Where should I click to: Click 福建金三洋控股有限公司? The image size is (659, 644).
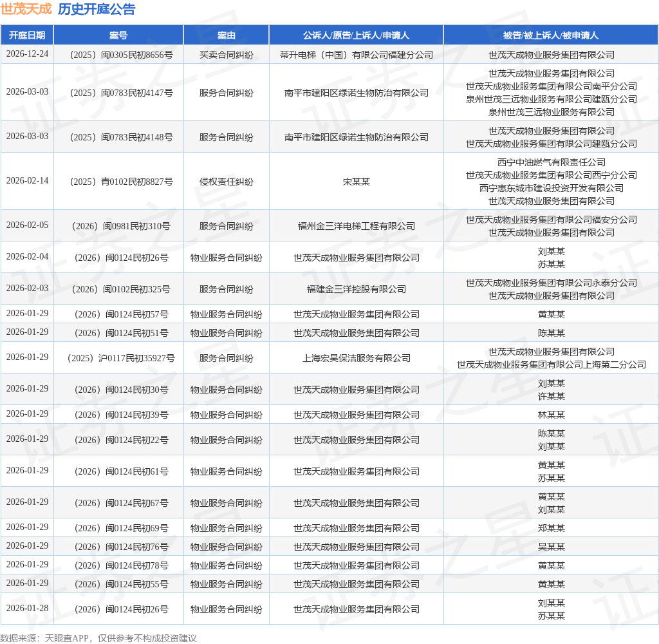[356, 289]
